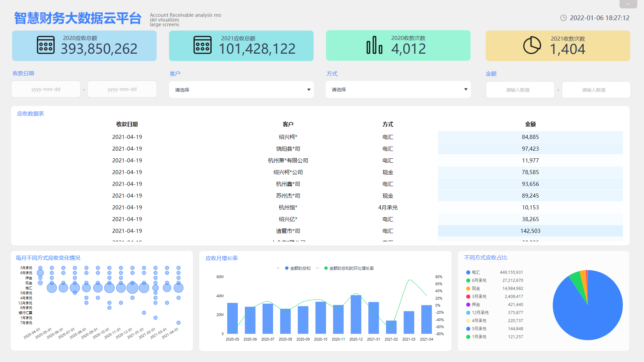Click the 智慧财务大数据云平台 title
Viewport: 644px width, 362px height.
point(76,19)
